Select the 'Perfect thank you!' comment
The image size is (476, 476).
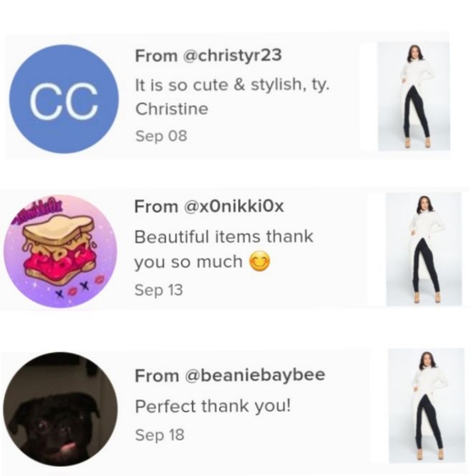coord(213,406)
